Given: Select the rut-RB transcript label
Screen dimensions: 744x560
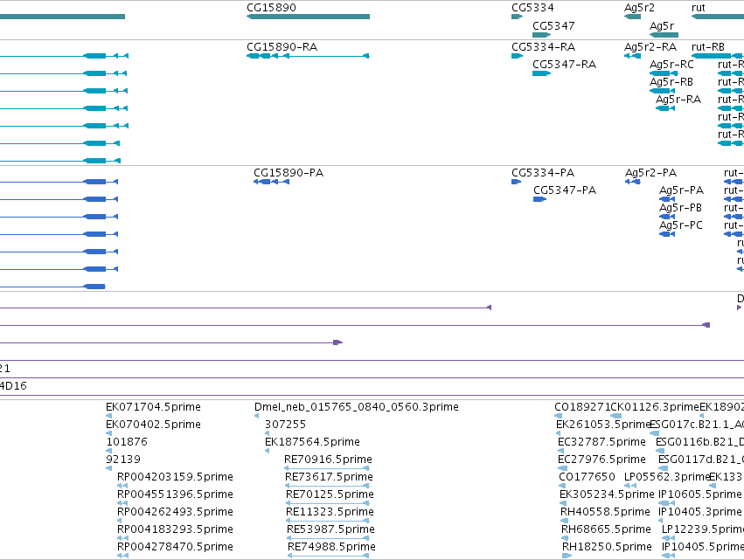Looking at the screenshot, I should tap(708, 47).
